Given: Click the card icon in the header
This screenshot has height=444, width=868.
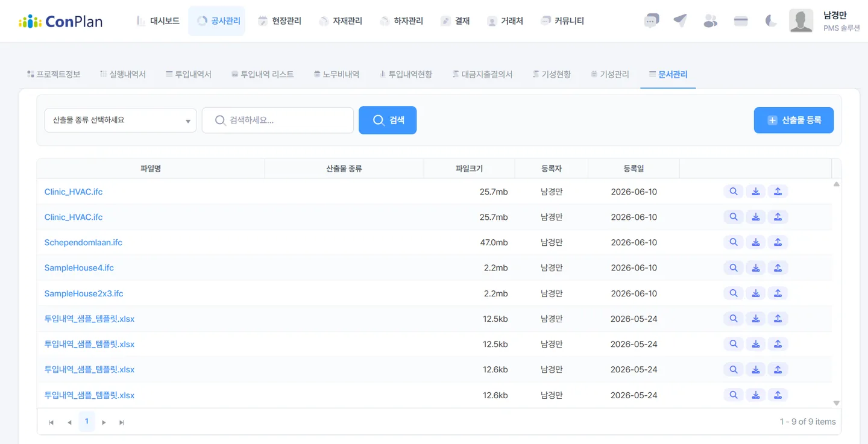Looking at the screenshot, I should pyautogui.click(x=741, y=21).
